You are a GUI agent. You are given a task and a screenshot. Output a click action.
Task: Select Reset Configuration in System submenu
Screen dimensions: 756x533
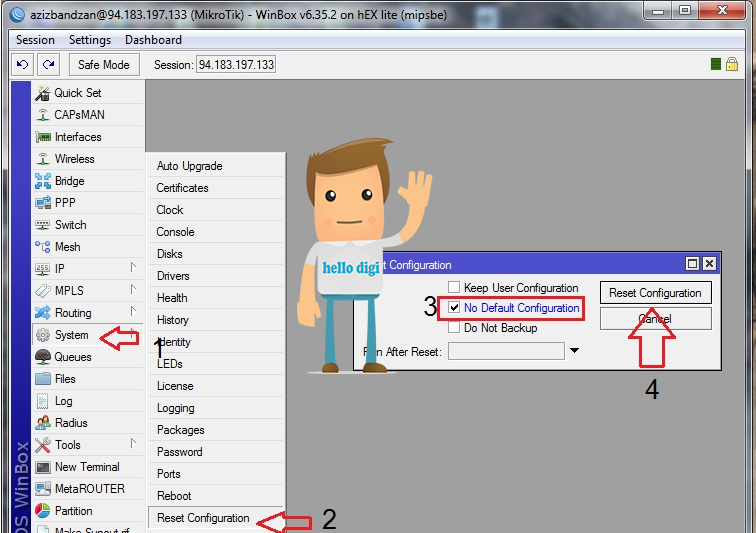tap(216, 518)
